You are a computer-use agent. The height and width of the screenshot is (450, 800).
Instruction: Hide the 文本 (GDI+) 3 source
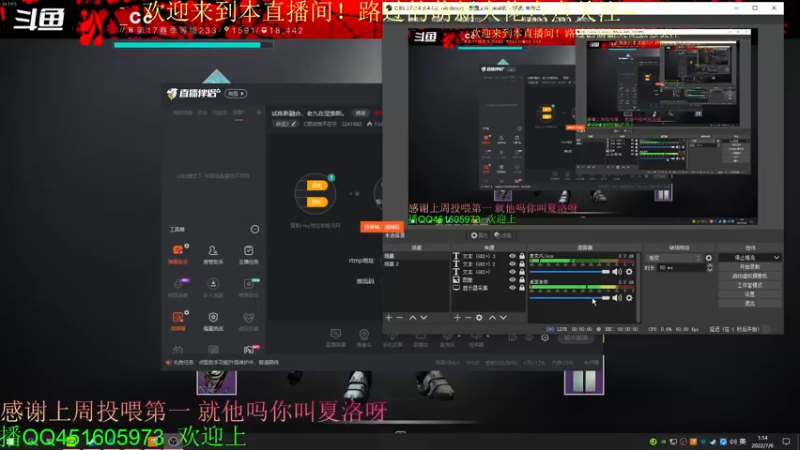pos(512,256)
